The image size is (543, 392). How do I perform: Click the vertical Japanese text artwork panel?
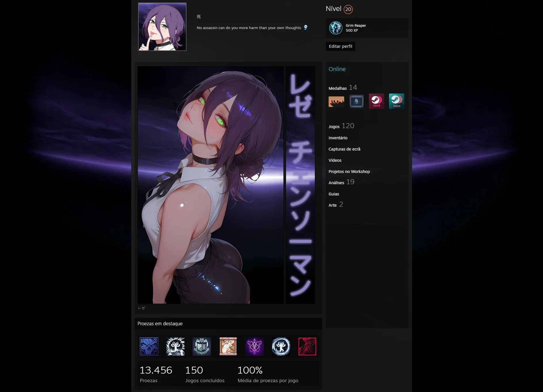tap(300, 185)
